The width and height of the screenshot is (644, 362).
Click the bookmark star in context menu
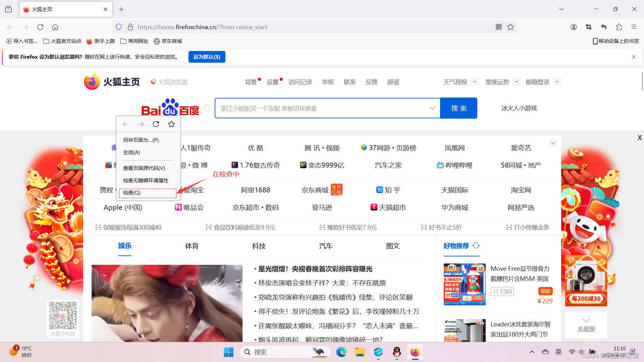point(171,124)
